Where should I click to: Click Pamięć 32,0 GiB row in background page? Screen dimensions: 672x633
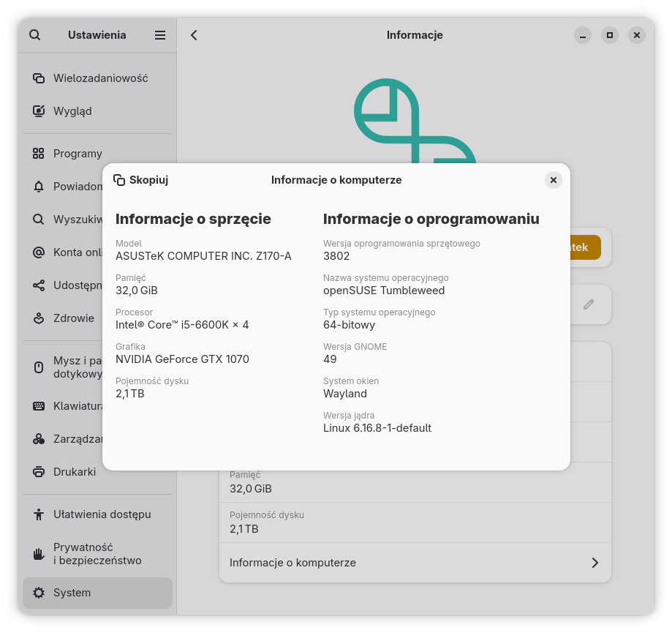(415, 487)
